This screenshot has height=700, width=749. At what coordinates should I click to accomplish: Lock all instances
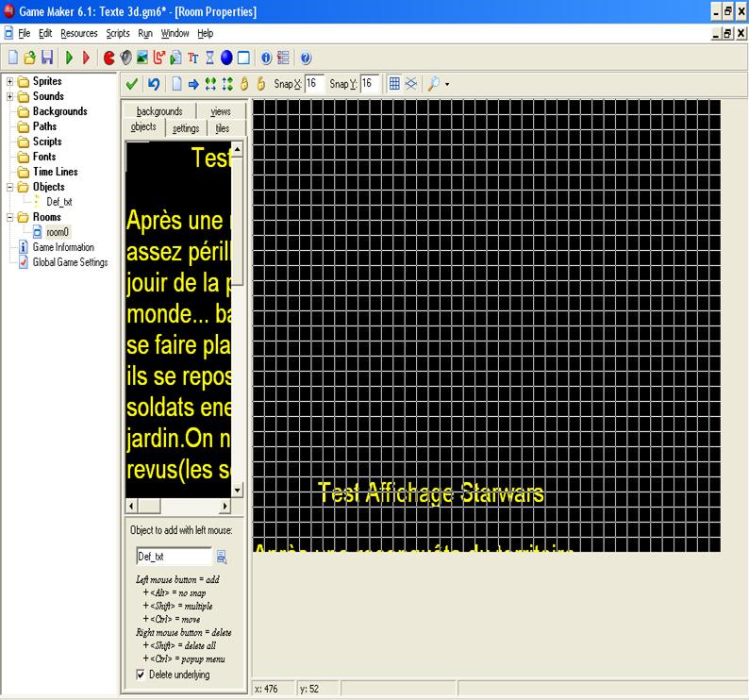click(x=244, y=84)
